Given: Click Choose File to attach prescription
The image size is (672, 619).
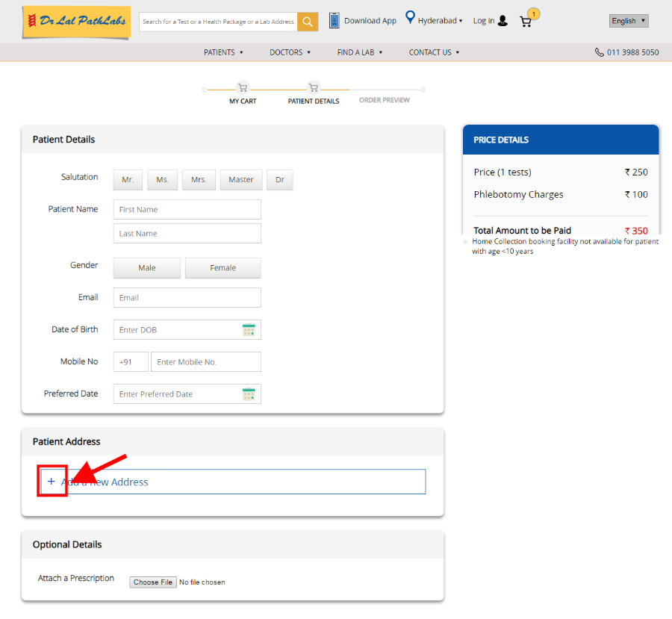Looking at the screenshot, I should pyautogui.click(x=152, y=582).
